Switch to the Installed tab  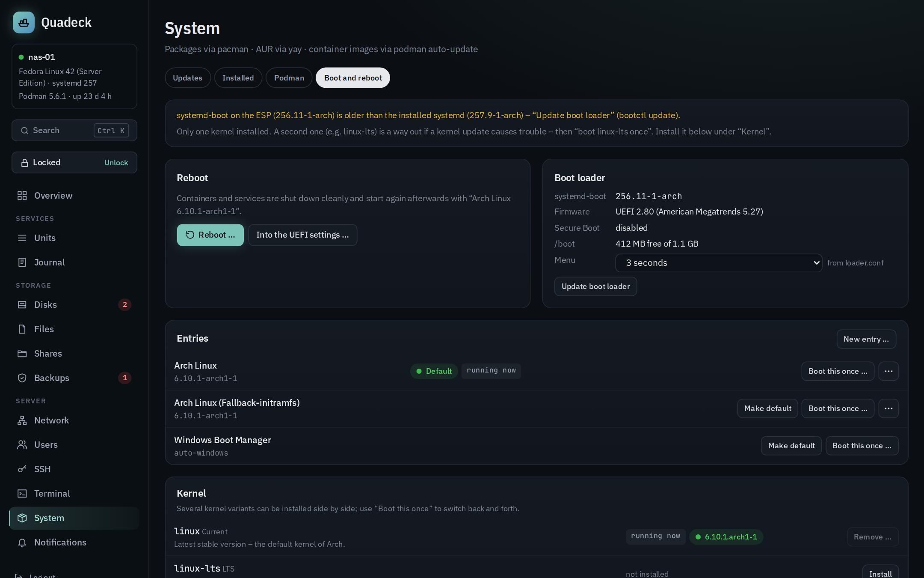click(238, 78)
